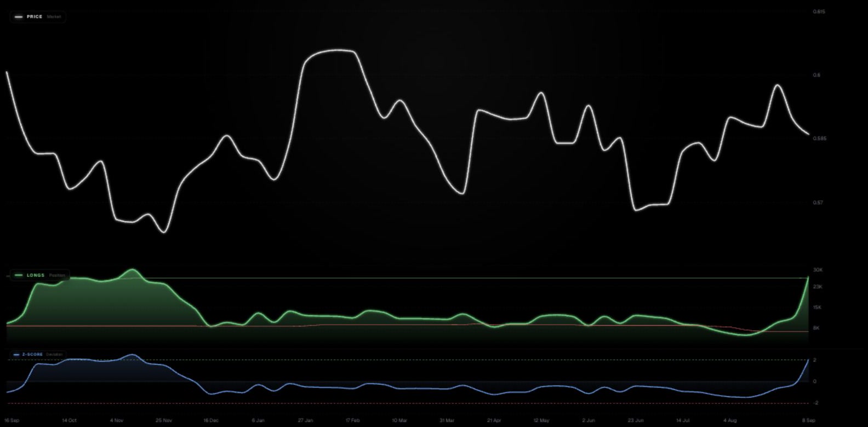Image resolution: width=868 pixels, height=427 pixels.
Task: Pick the 6 Jan date label
Action: 258,420
